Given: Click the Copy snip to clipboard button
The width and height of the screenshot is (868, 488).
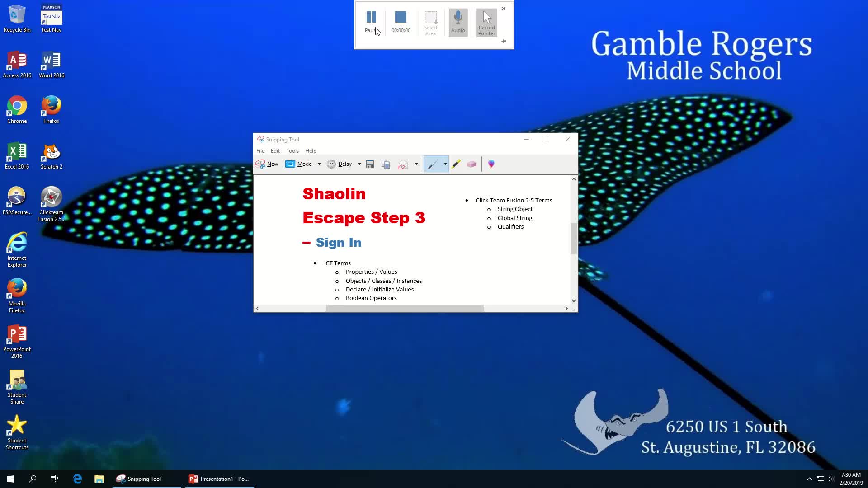Looking at the screenshot, I should [x=387, y=164].
